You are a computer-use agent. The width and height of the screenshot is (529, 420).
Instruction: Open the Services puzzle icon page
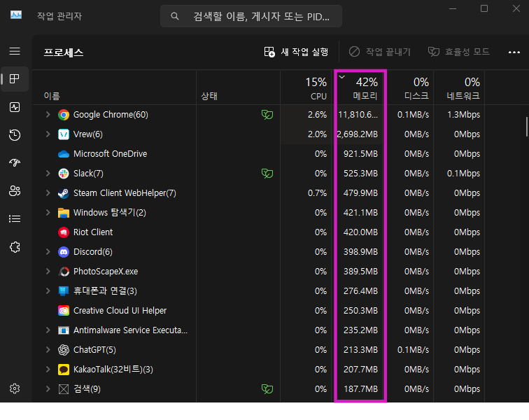click(15, 247)
